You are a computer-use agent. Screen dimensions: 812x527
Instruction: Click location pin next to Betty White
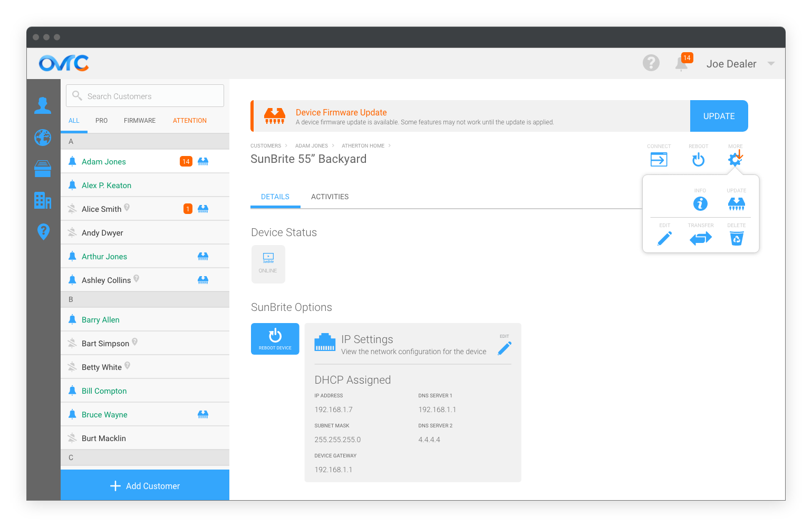click(x=128, y=366)
